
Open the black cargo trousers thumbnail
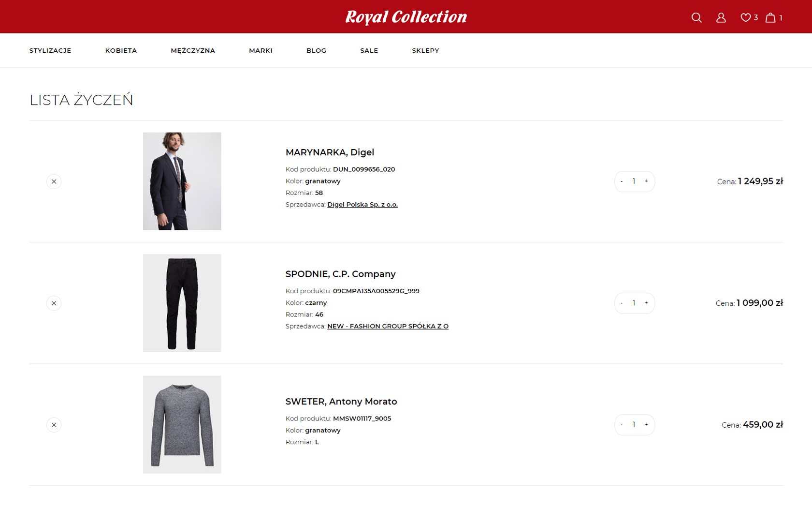click(182, 303)
